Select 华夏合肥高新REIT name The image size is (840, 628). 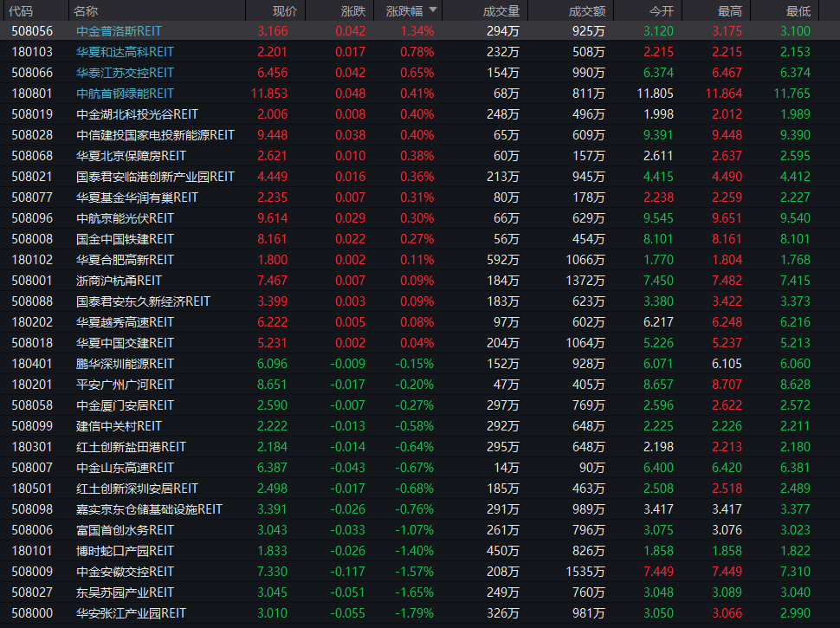(x=125, y=260)
